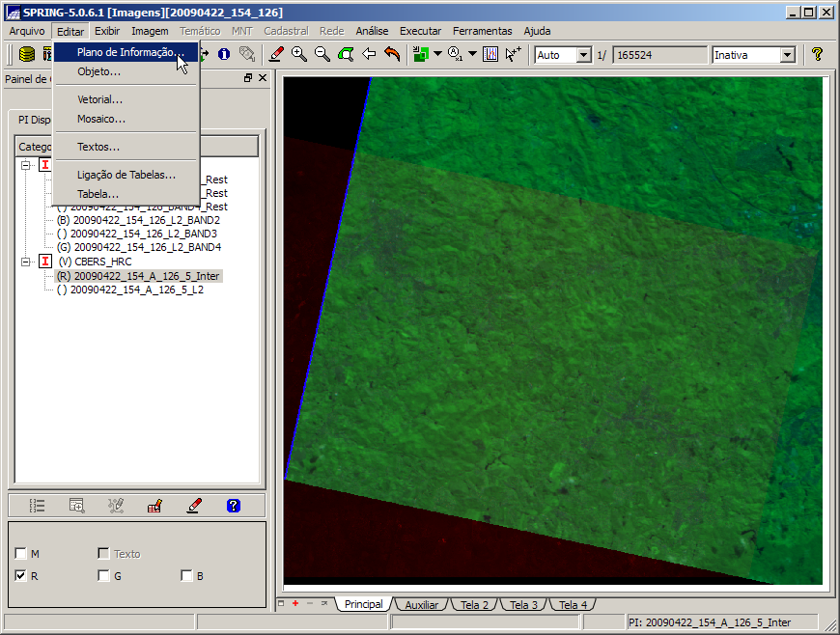Uncheck the R channel checkbox

(21, 576)
